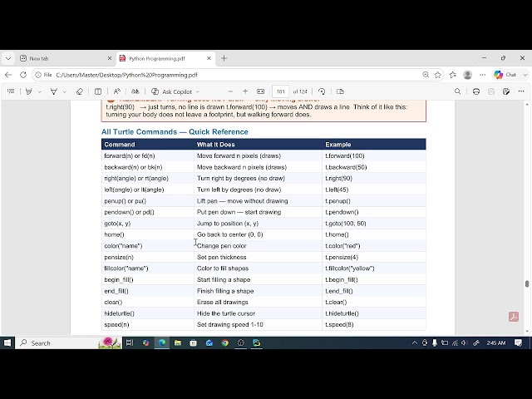Viewport: 532px width, 399px height.
Task: Click the address bar zoom icon
Action: tap(426, 75)
